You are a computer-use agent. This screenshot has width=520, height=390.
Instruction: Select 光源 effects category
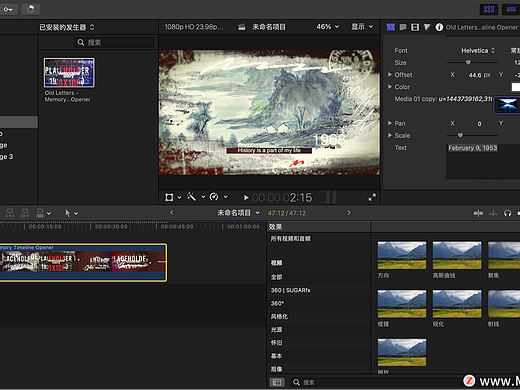[276, 330]
